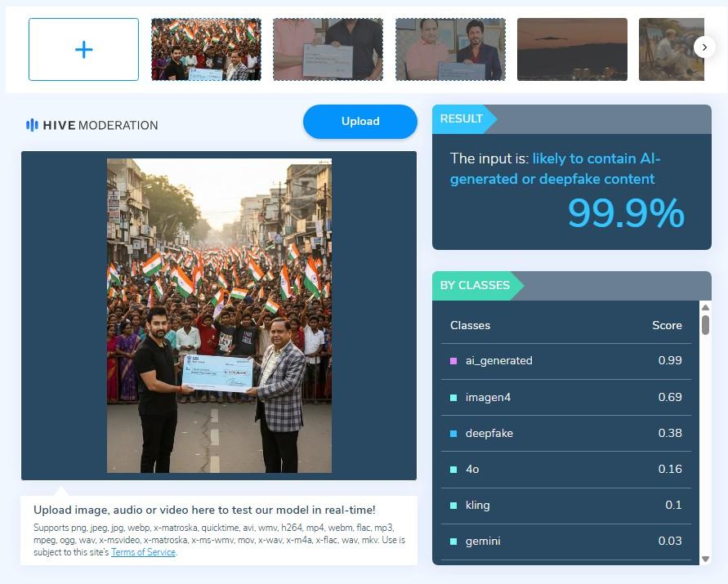Image resolution: width=728 pixels, height=584 pixels.
Task: Select the close-up cheque handover thumbnail
Action: click(x=328, y=49)
